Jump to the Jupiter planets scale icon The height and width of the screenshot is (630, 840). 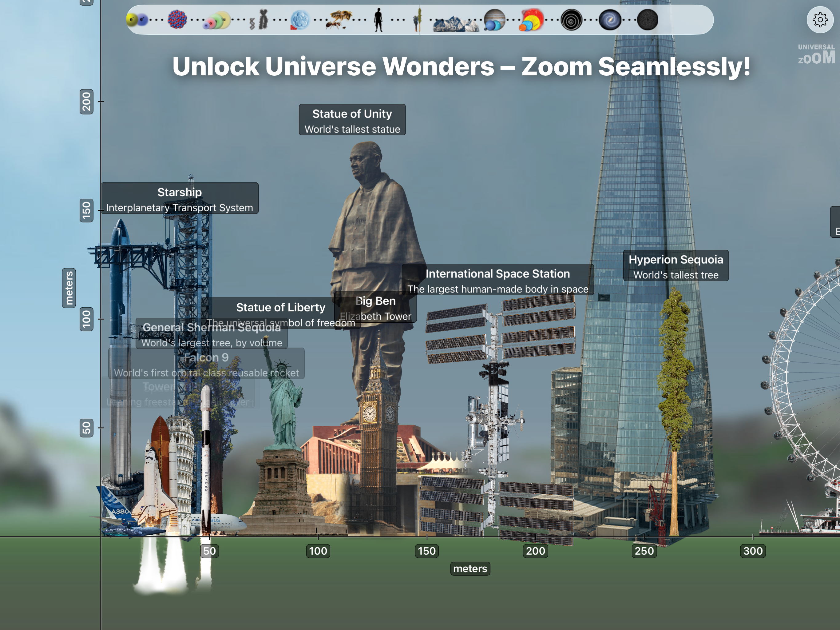coord(494,20)
